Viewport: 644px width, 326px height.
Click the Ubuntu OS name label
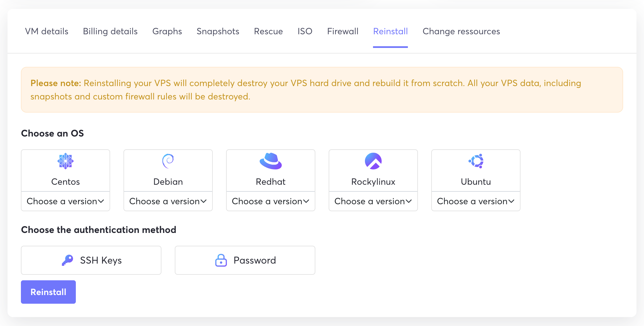point(476,182)
